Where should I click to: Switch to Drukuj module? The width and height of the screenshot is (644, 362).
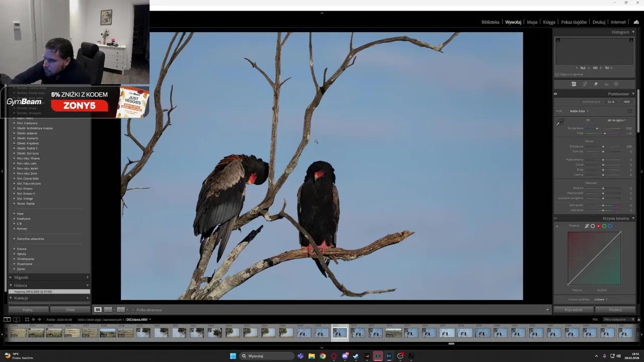(x=599, y=22)
